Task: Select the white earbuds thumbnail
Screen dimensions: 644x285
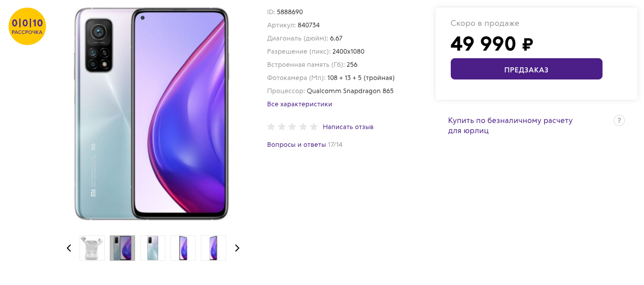Action: (x=92, y=248)
